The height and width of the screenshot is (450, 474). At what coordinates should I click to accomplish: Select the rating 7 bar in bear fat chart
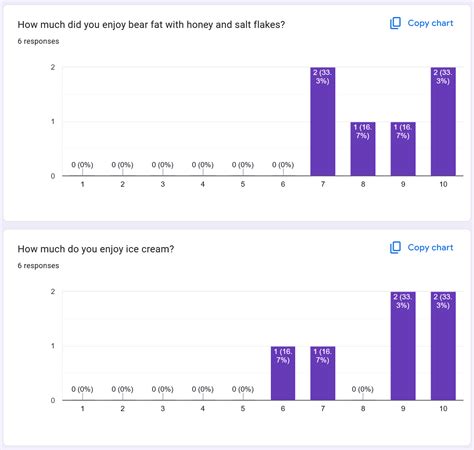pyautogui.click(x=323, y=121)
